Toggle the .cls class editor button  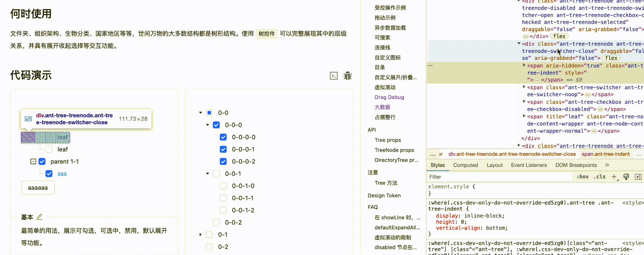600,177
